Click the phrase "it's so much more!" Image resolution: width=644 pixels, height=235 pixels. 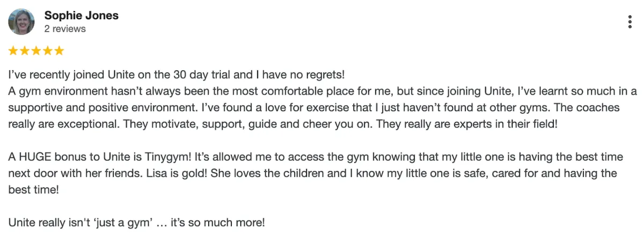[218, 222]
